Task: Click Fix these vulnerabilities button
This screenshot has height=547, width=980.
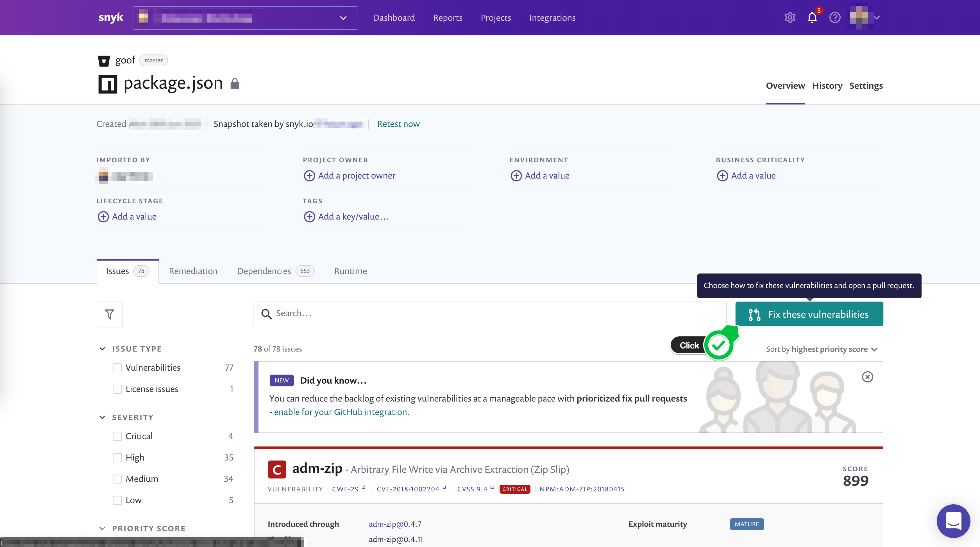Action: (809, 314)
